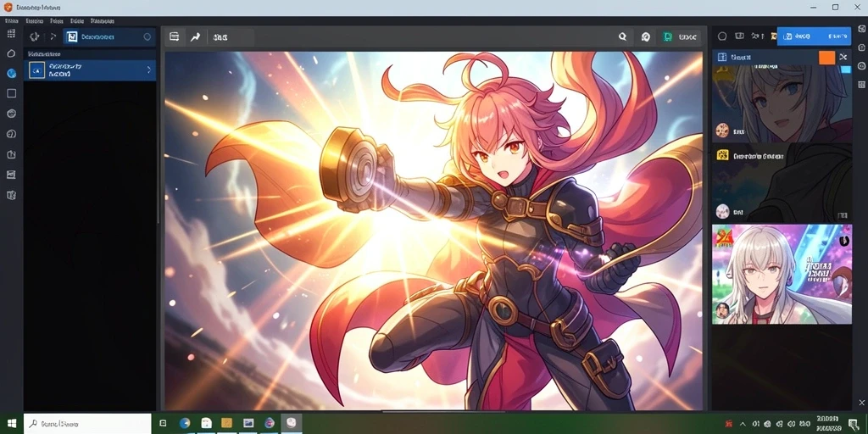This screenshot has height=434, width=868.
Task: Toggle the empty circle icon in right panel toolbar
Action: coord(722,36)
